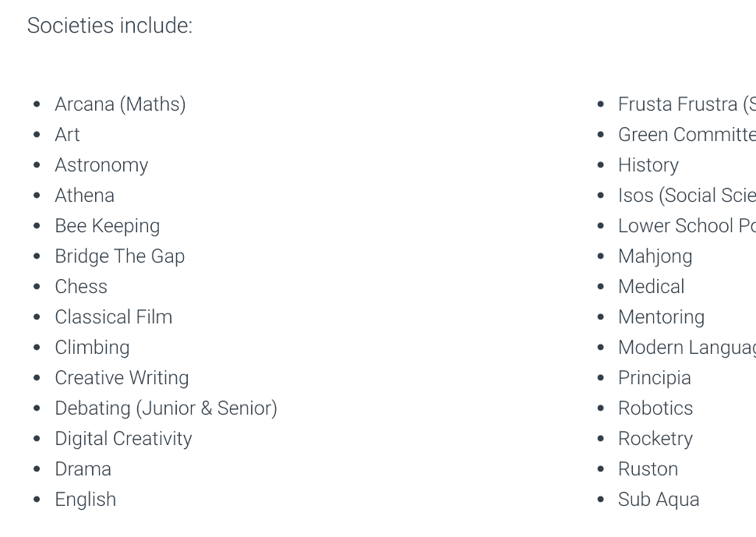The width and height of the screenshot is (756, 537).
Task: Select the Rocketry list item
Action: (655, 438)
